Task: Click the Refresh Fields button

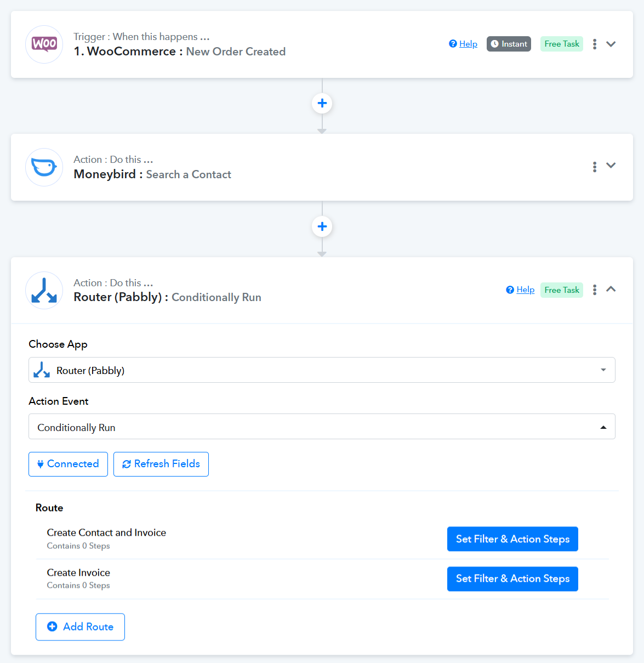Action: click(x=161, y=464)
